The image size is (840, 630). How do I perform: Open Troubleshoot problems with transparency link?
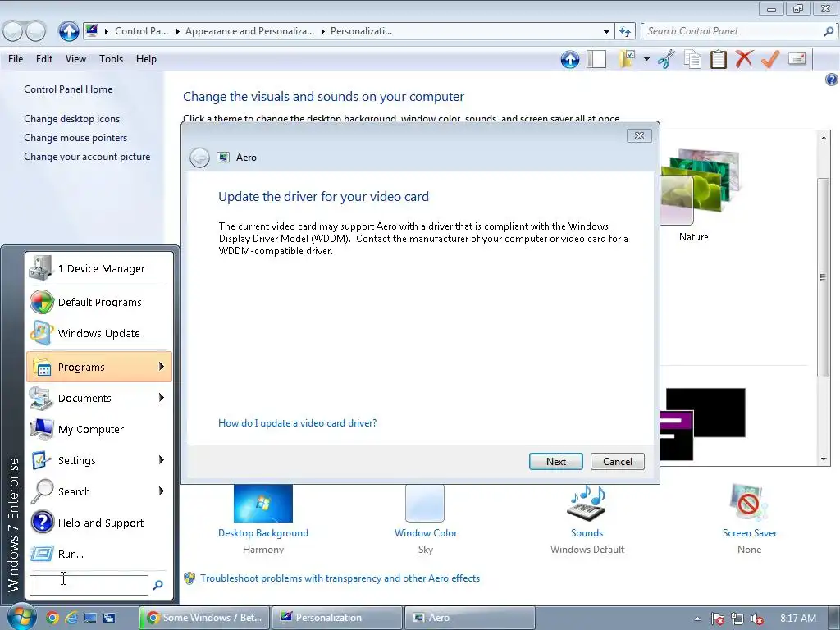pyautogui.click(x=340, y=578)
